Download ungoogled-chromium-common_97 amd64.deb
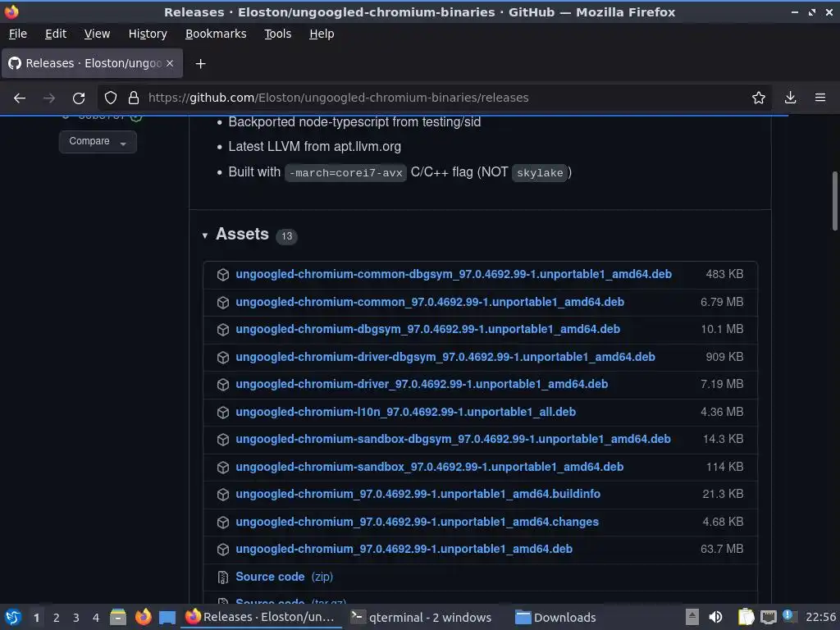 click(430, 302)
